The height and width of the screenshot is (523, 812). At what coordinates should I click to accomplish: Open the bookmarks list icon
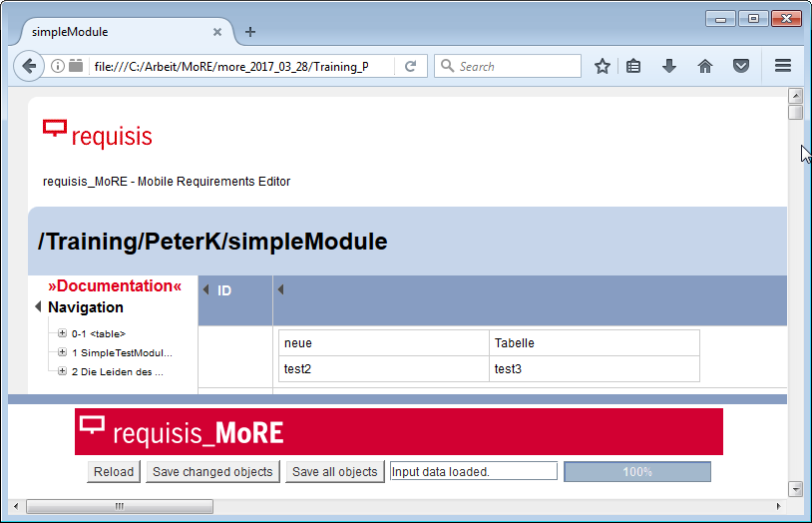click(x=633, y=66)
